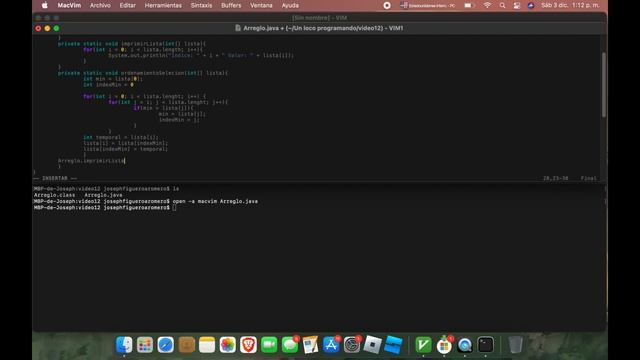Open FaceTime from the dock

tap(269, 345)
